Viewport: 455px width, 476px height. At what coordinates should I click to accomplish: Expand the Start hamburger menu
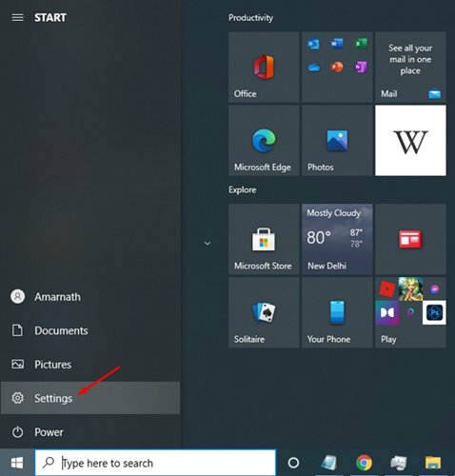[17, 17]
